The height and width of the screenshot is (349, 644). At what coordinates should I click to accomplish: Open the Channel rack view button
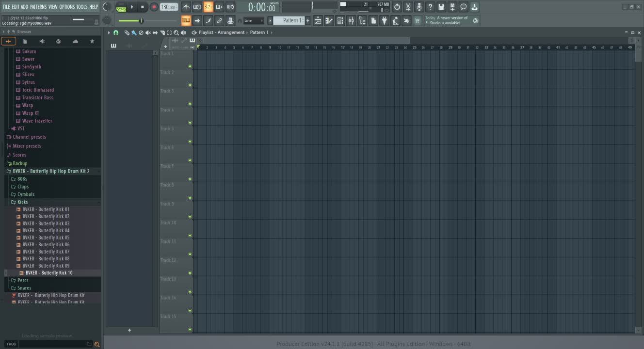(x=340, y=20)
